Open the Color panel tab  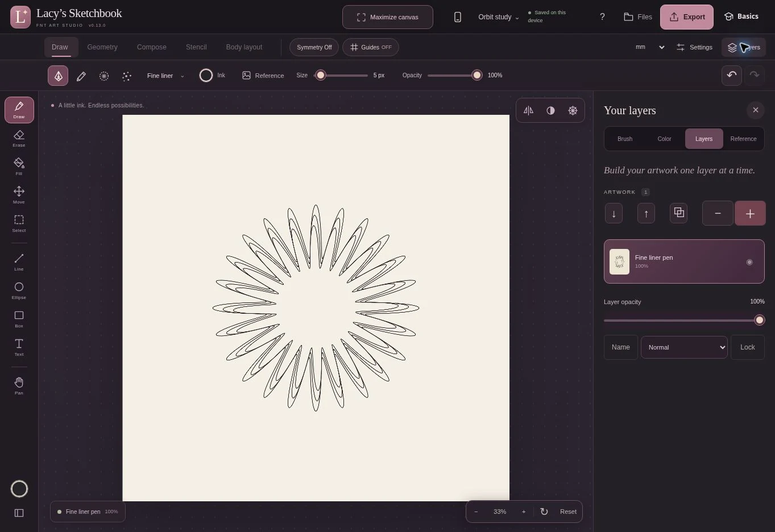tap(664, 139)
